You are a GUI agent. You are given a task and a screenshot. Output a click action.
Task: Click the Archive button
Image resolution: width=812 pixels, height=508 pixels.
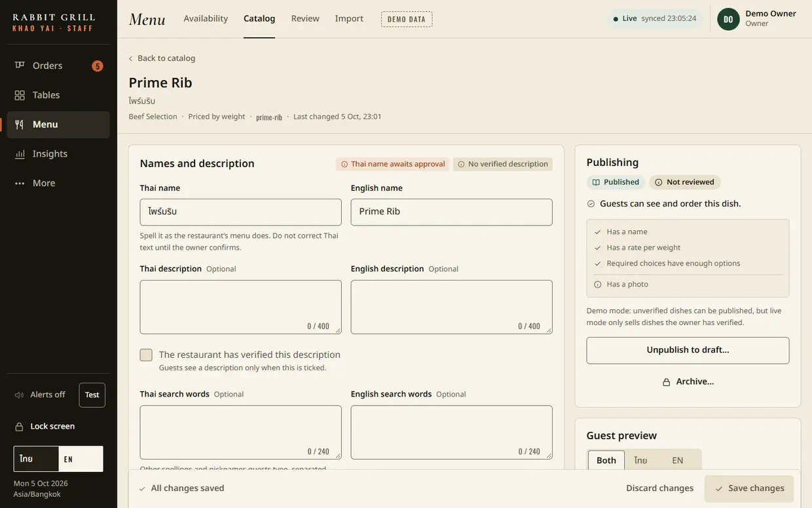point(688,382)
